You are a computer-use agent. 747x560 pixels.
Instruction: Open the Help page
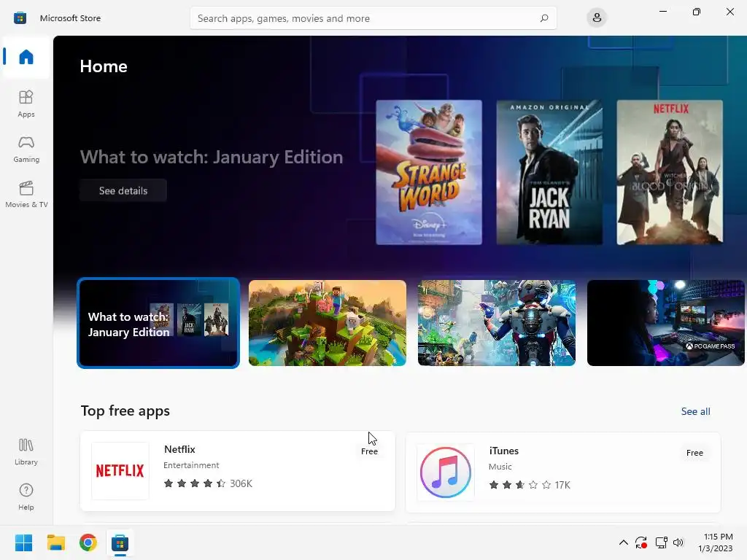26,497
